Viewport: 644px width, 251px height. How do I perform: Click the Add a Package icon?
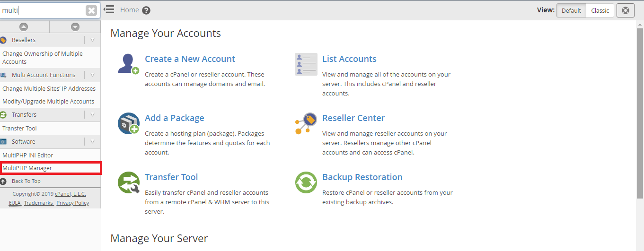(x=128, y=123)
